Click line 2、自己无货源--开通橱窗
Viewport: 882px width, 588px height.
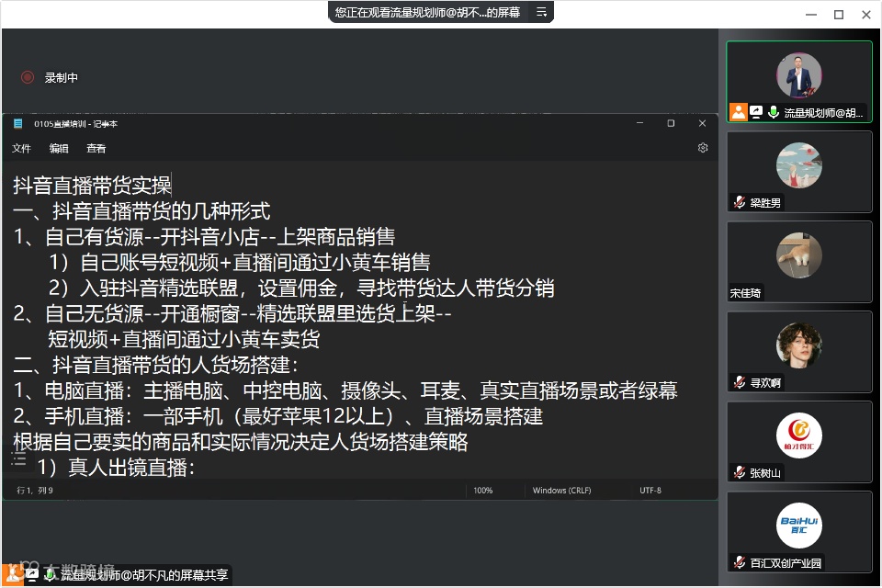(x=232, y=313)
